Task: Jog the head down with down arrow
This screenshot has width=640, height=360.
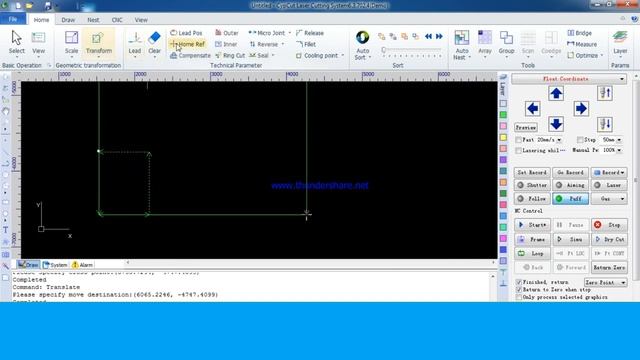Action: tap(556, 124)
